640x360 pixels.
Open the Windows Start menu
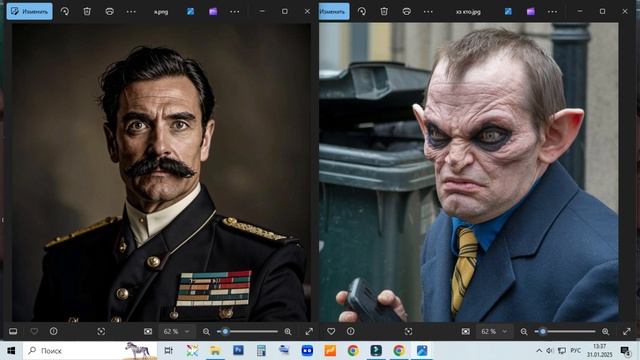(11, 351)
